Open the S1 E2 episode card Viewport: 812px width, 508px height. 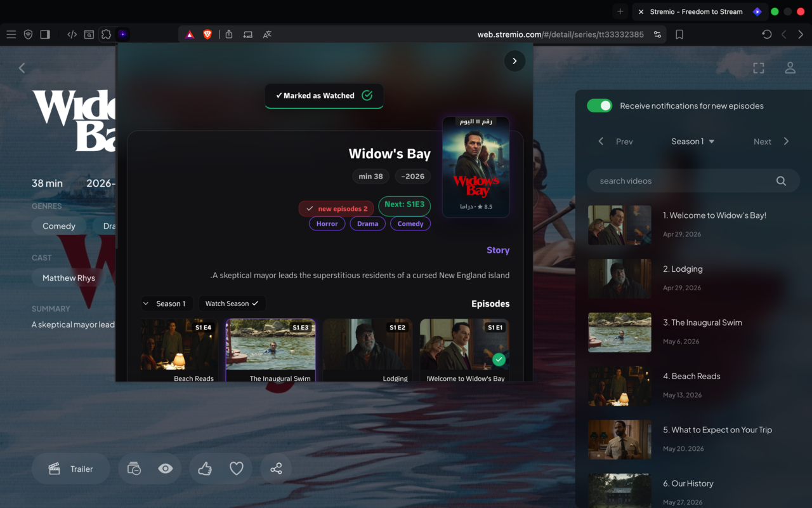pyautogui.click(x=367, y=350)
